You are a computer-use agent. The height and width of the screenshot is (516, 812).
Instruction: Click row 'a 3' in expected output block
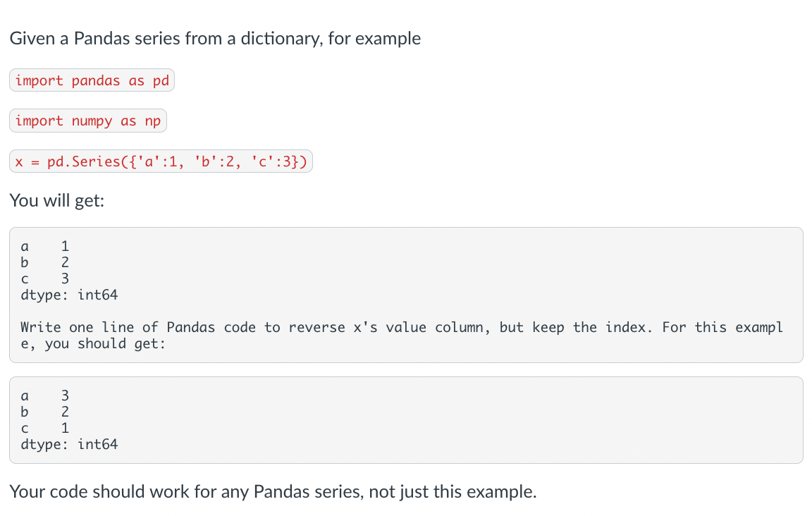(44, 395)
